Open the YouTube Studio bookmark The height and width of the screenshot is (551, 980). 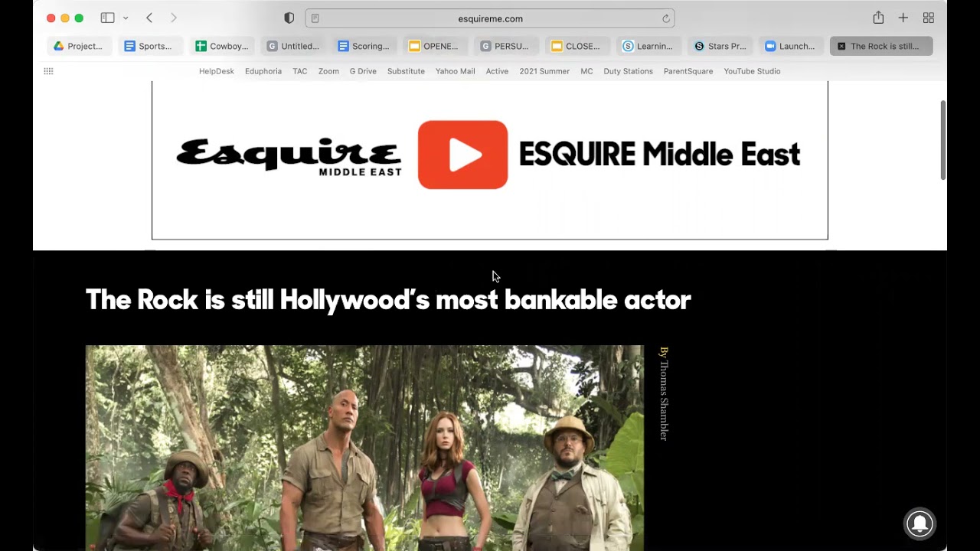(752, 71)
